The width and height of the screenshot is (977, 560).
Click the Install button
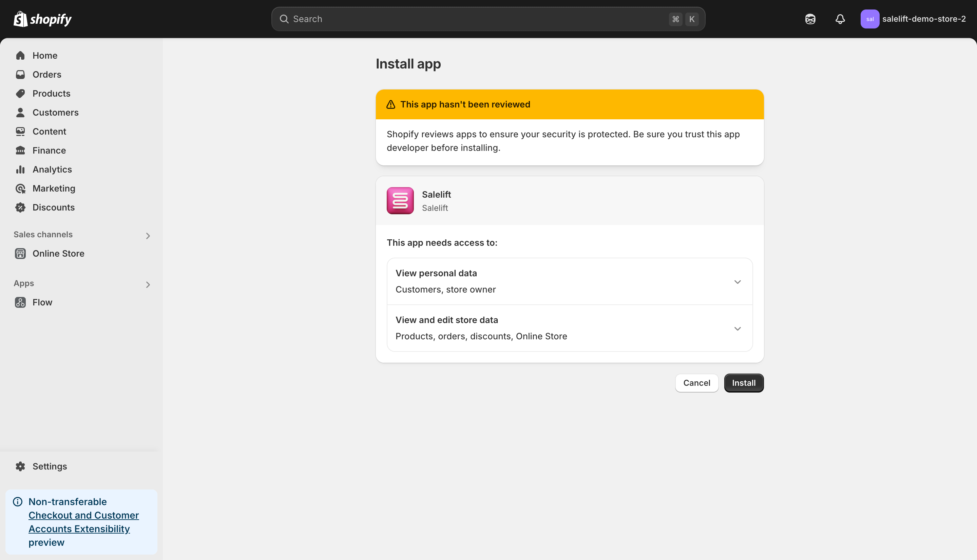pyautogui.click(x=743, y=383)
